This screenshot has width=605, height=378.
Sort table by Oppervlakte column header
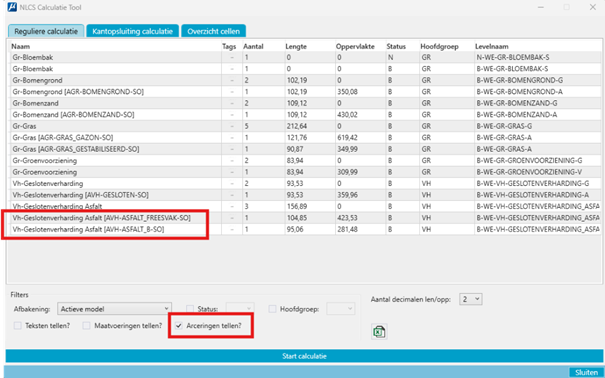click(x=355, y=46)
